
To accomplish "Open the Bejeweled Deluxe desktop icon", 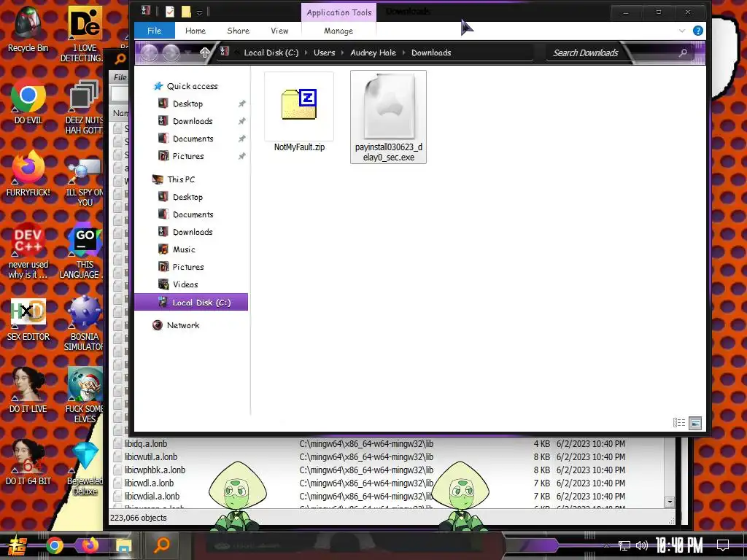I will click(x=85, y=467).
